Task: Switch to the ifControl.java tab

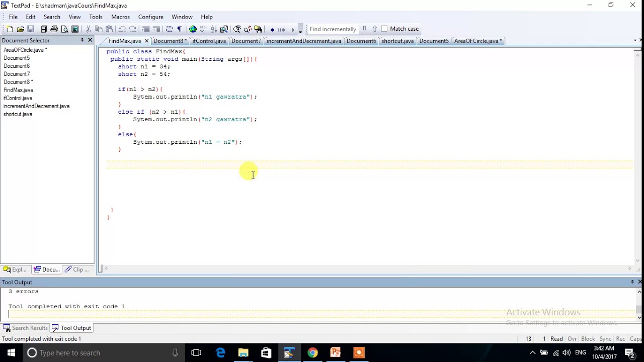Action: 209,41
